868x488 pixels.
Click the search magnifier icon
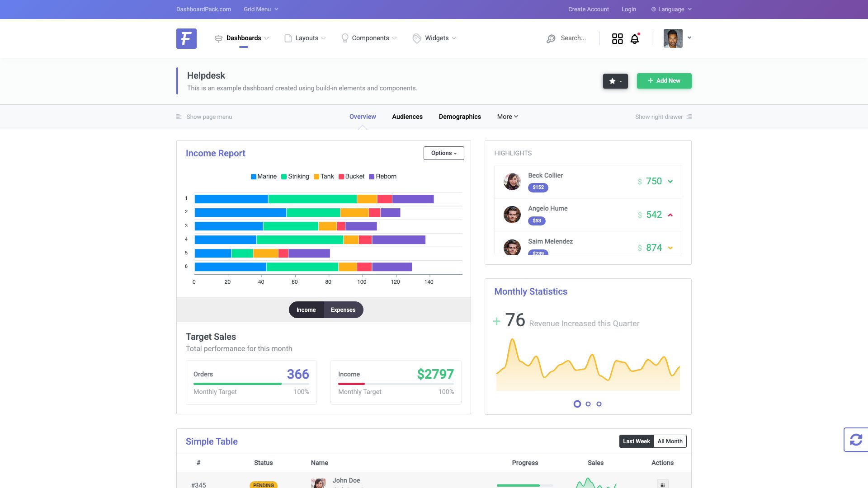(x=551, y=38)
